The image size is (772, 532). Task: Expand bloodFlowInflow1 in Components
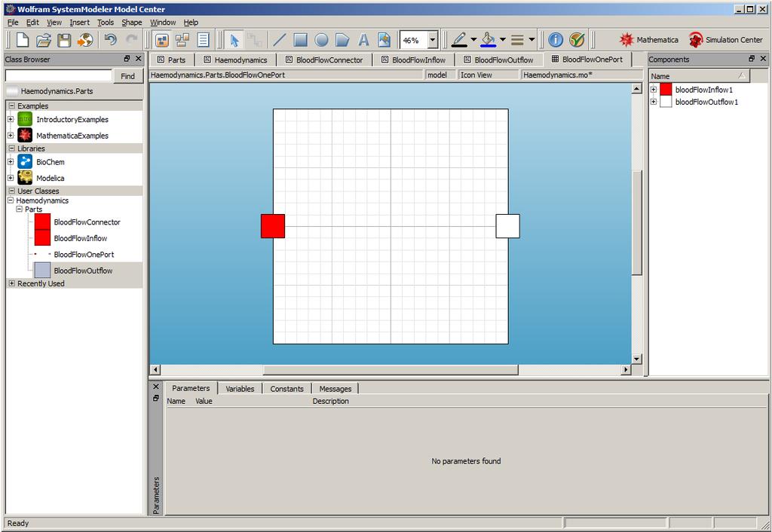click(654, 90)
